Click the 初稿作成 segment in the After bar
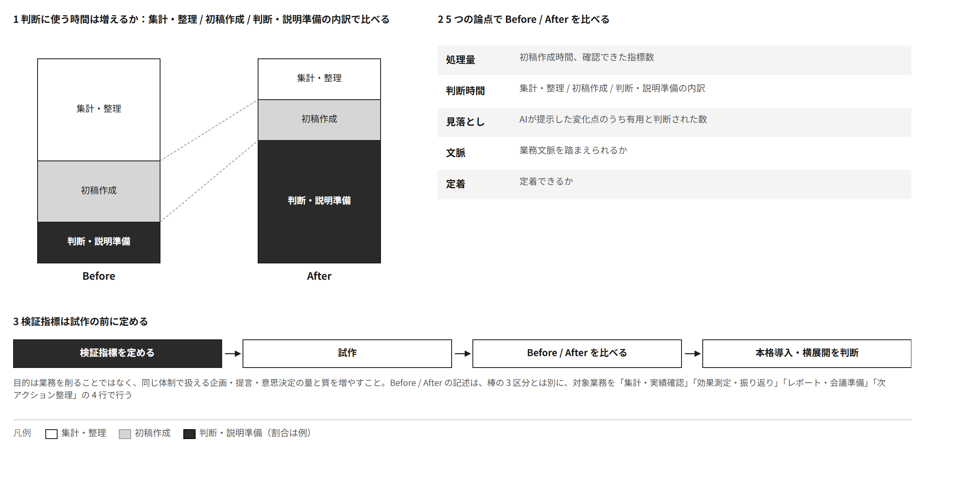The image size is (980, 477). 319,120
